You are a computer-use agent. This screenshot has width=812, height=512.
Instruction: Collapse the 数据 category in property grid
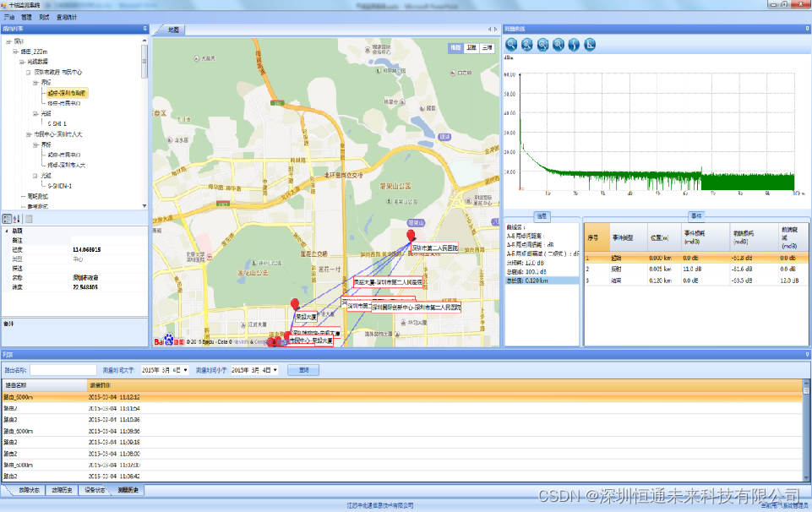pyautogui.click(x=7, y=231)
